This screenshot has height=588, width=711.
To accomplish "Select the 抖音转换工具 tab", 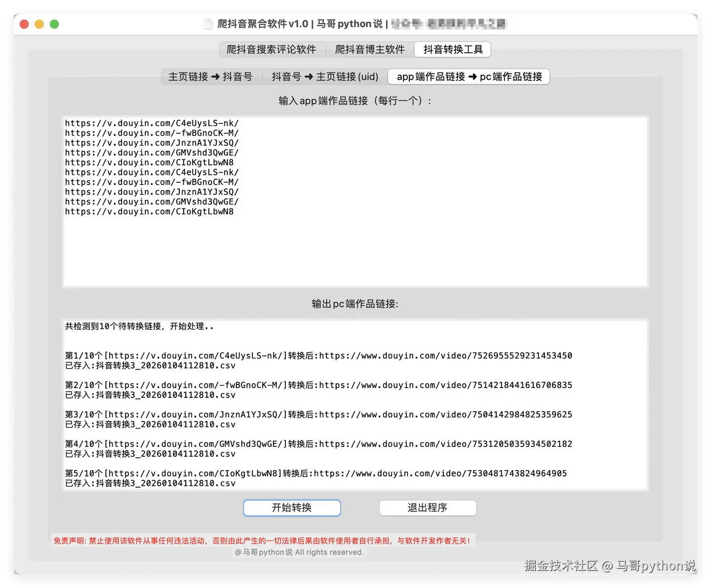I will 452,49.
